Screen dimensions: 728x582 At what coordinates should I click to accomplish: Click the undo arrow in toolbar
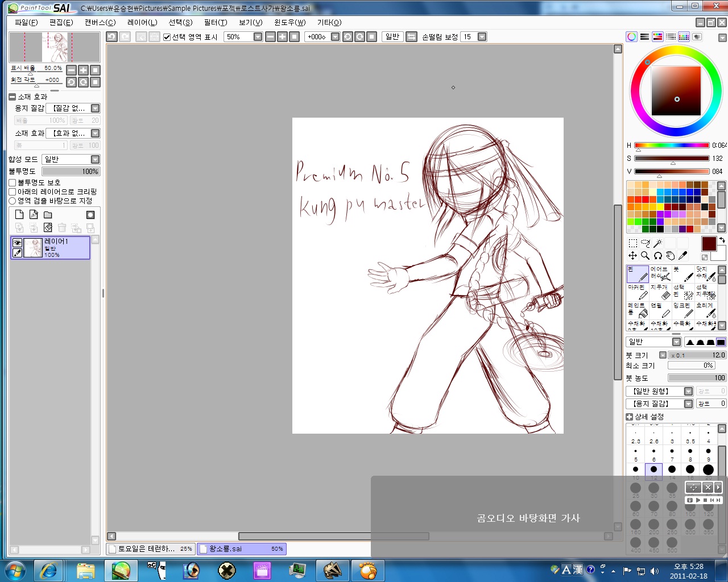(x=112, y=36)
